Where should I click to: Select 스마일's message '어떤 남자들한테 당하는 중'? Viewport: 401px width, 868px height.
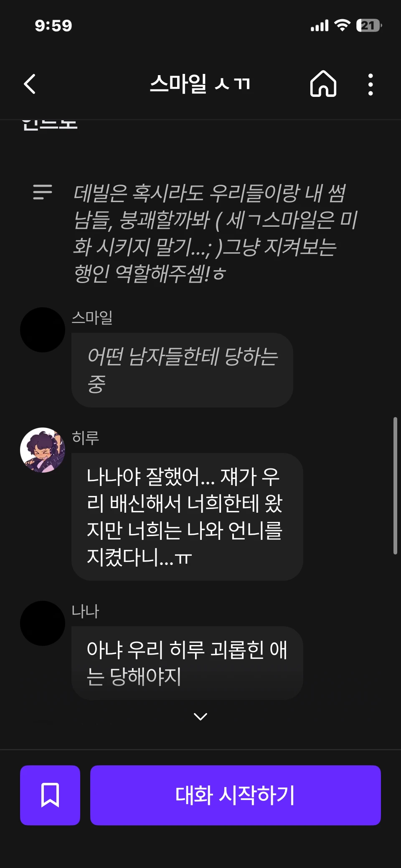(x=182, y=370)
